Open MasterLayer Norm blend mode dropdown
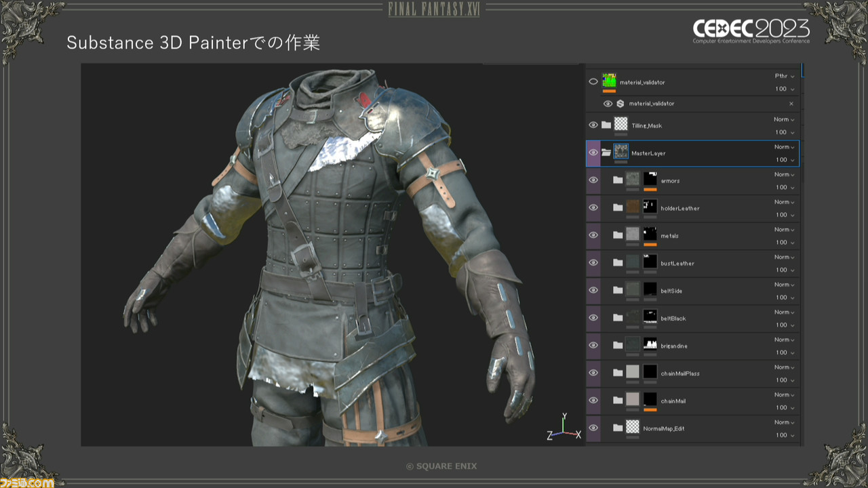 tap(783, 147)
